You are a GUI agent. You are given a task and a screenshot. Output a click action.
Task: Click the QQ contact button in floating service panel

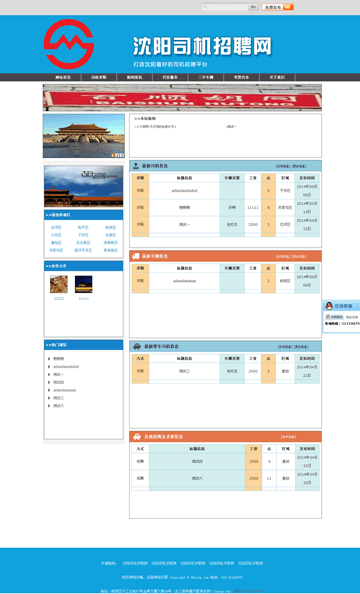point(334,317)
